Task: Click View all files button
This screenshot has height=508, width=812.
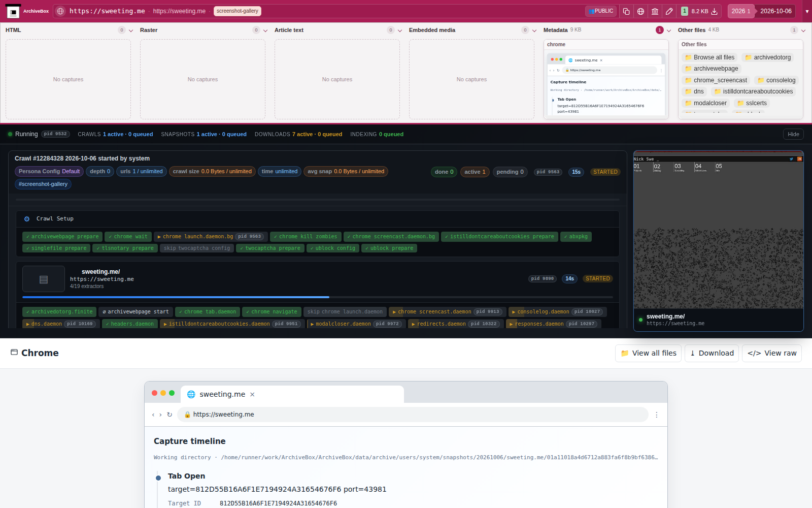Action: coord(649,353)
